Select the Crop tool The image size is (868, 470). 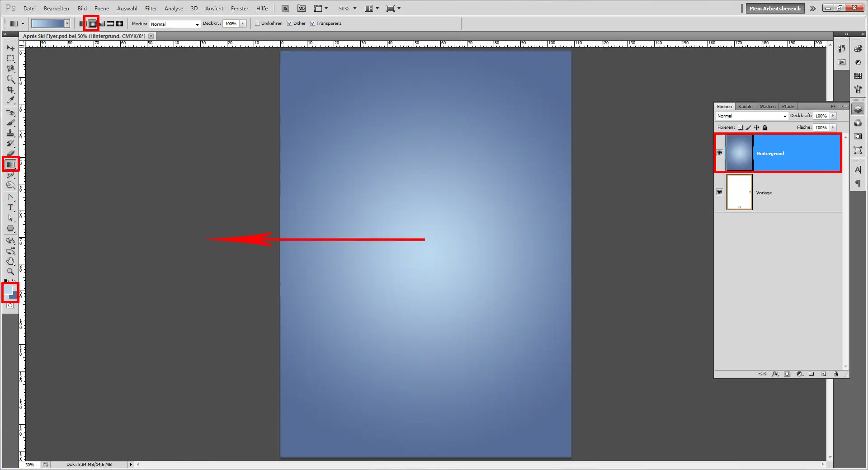[x=10, y=89]
